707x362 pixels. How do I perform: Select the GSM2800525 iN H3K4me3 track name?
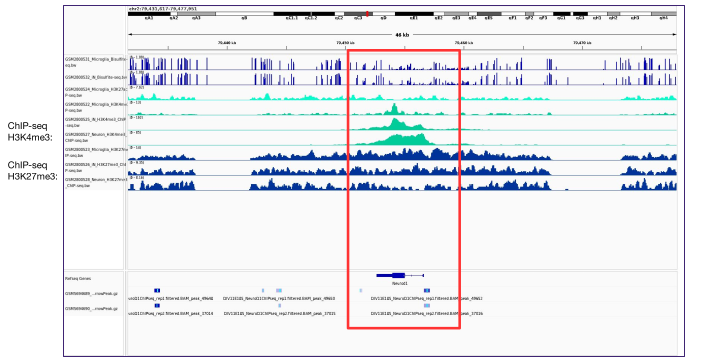point(94,122)
